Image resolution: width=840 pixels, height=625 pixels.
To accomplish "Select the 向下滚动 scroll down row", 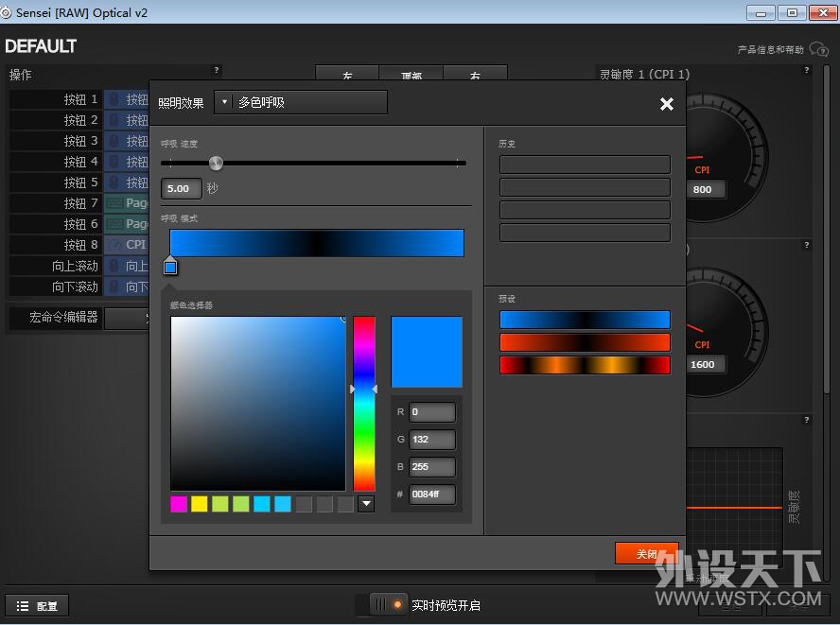I will click(79, 286).
